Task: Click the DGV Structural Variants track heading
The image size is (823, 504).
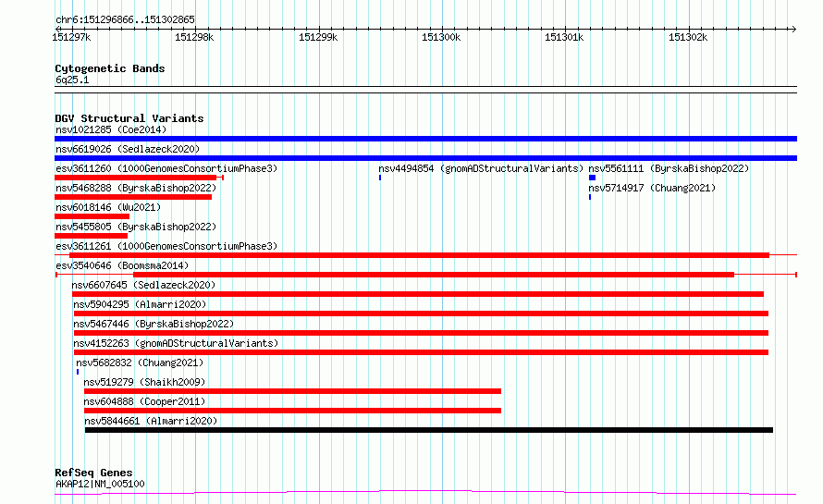Action: click(x=129, y=118)
